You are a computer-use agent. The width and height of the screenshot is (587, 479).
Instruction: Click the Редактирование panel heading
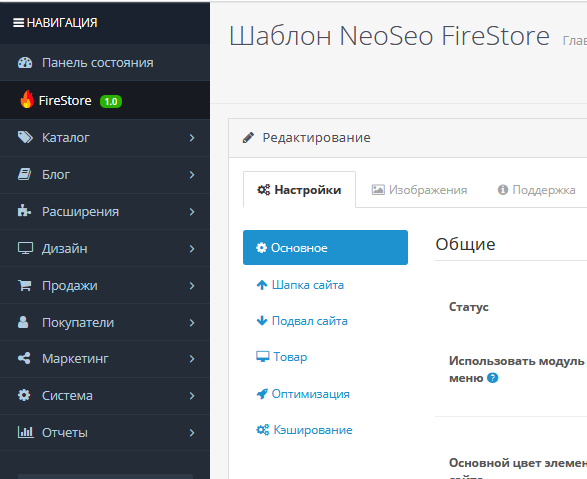coord(316,138)
